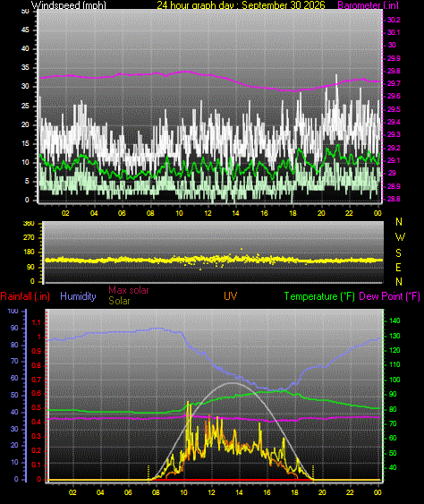Click the E compass direction label

click(398, 268)
